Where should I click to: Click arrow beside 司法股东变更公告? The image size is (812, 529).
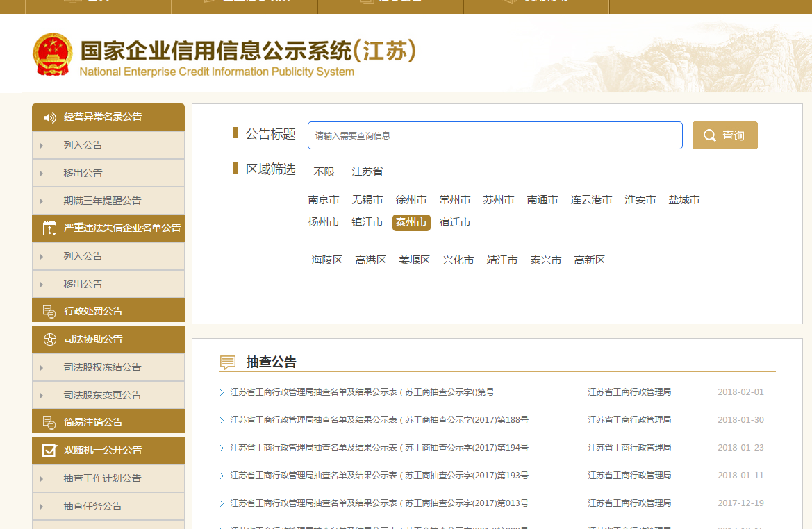click(x=42, y=396)
